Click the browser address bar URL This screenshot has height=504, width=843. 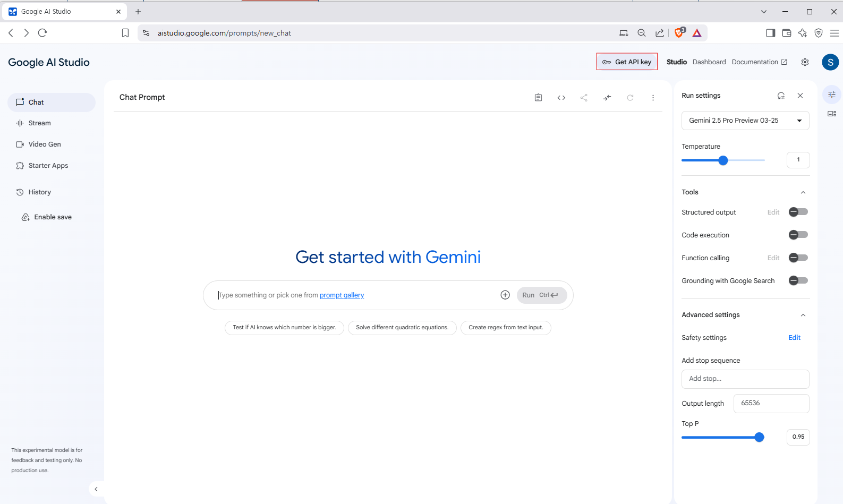[x=224, y=33]
